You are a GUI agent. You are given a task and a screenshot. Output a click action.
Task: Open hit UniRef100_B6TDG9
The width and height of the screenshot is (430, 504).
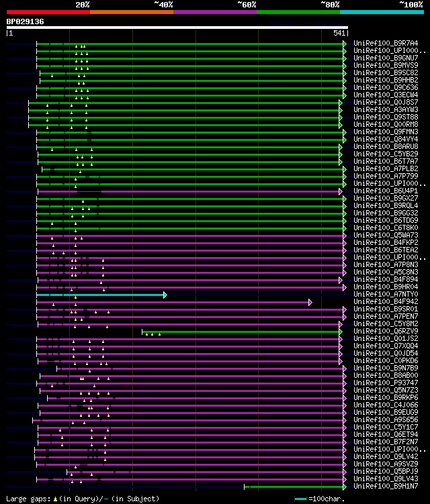pos(386,221)
